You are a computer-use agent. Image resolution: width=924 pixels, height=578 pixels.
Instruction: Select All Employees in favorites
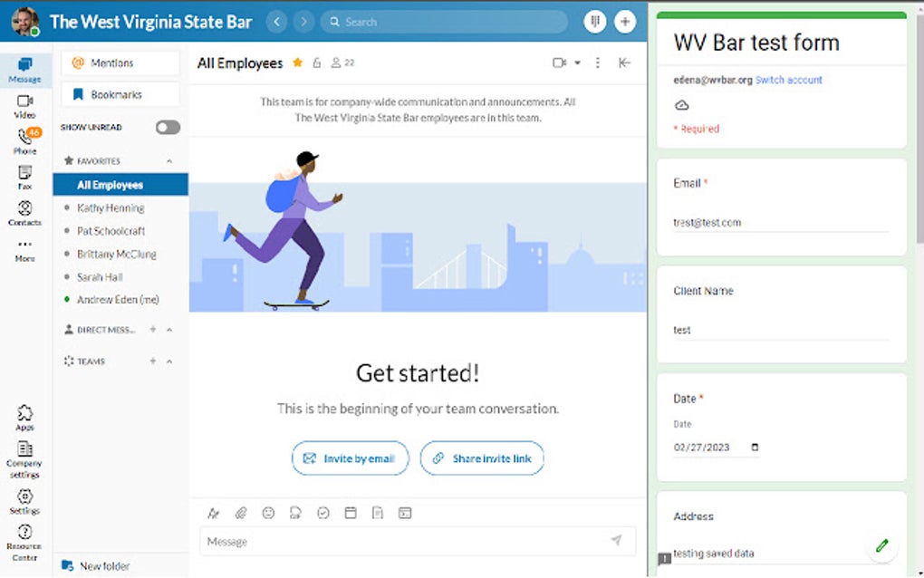[x=120, y=185]
